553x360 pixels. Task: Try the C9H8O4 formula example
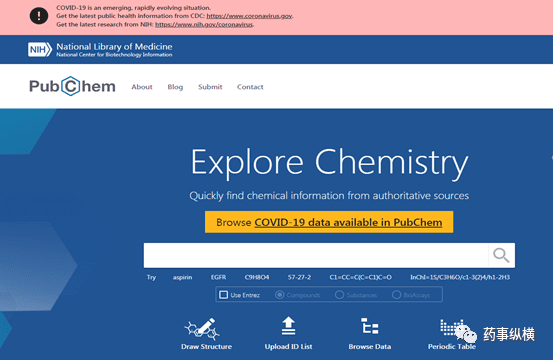257,277
